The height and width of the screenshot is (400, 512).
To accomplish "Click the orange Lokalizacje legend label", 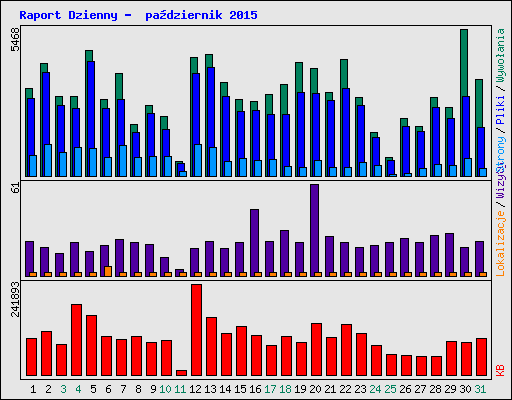I will [x=501, y=244].
